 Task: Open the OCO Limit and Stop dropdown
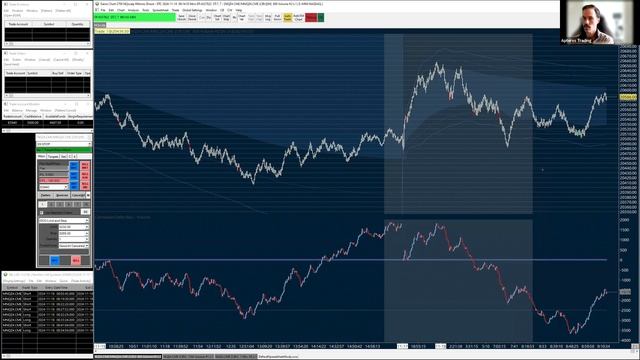pyautogui.click(x=64, y=220)
